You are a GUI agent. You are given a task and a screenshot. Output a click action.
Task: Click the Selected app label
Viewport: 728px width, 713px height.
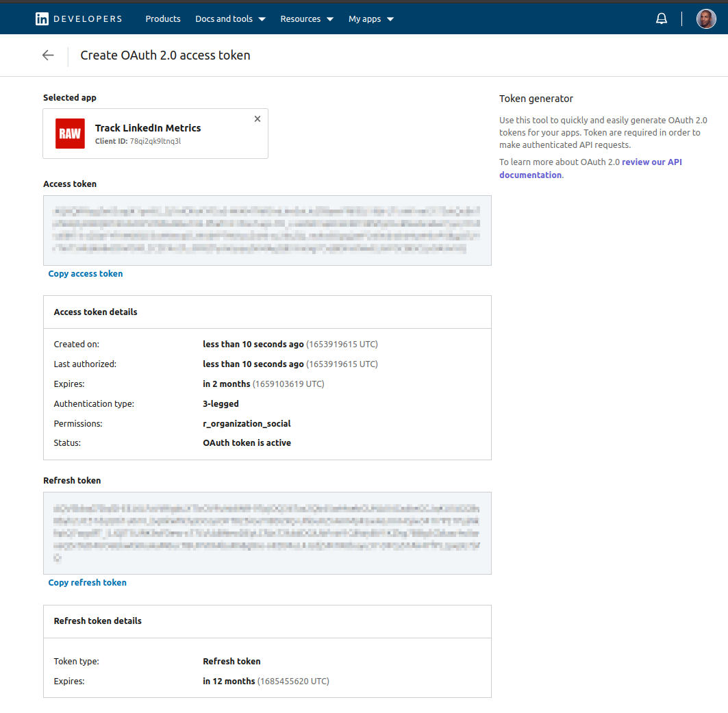[70, 97]
